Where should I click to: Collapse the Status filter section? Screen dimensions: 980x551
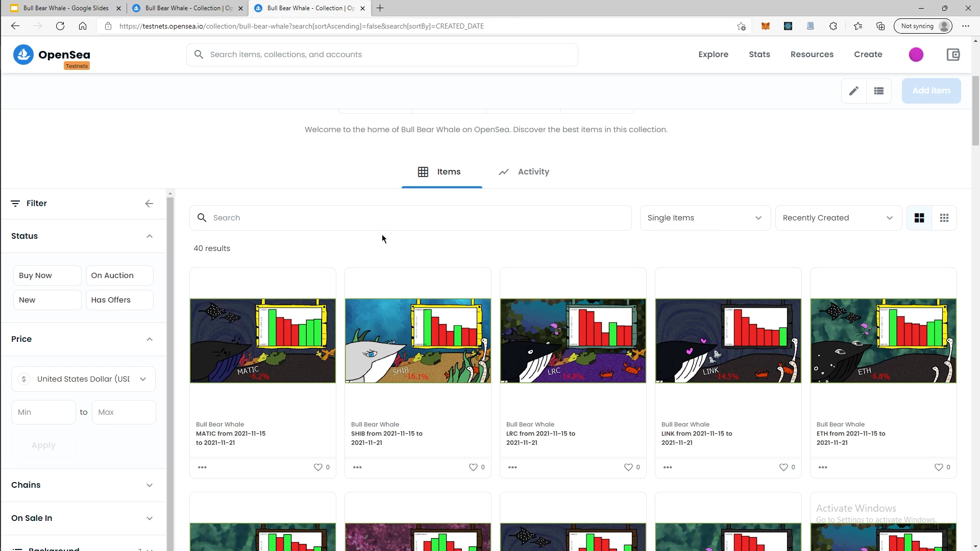click(83, 236)
